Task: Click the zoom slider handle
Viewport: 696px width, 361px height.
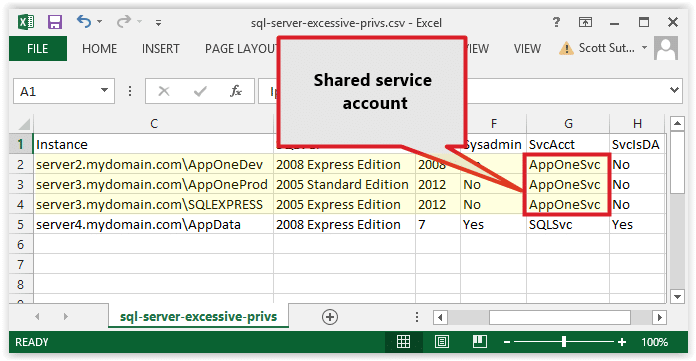Action: [x=564, y=341]
